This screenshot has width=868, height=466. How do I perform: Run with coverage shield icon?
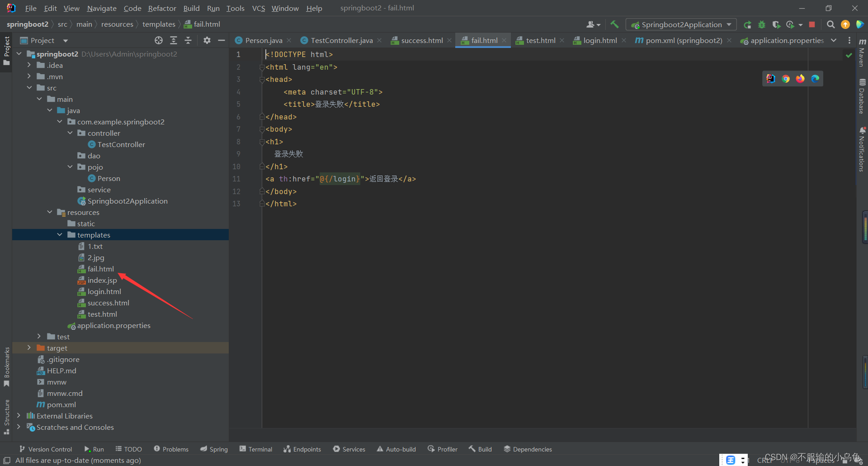776,24
